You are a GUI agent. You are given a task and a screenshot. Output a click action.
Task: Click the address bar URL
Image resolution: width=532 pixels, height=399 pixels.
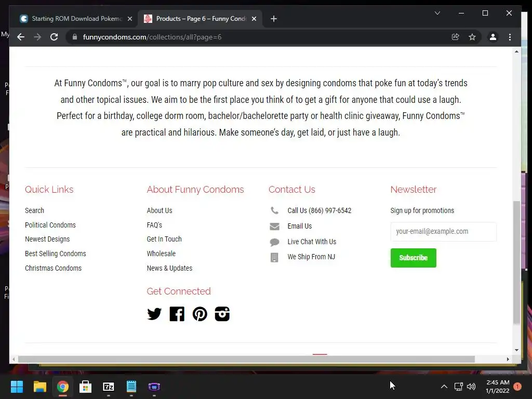152,37
